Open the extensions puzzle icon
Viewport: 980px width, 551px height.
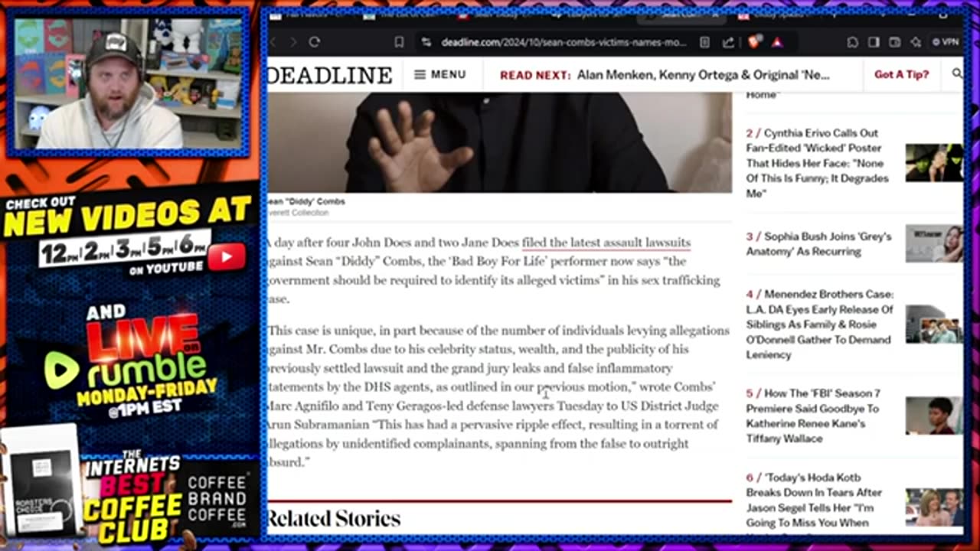coord(852,42)
